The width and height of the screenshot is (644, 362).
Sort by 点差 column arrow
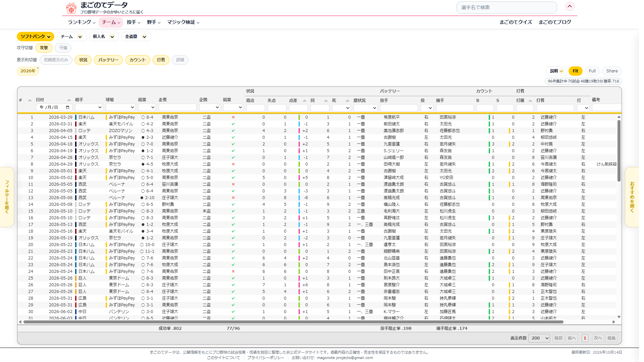click(304, 101)
